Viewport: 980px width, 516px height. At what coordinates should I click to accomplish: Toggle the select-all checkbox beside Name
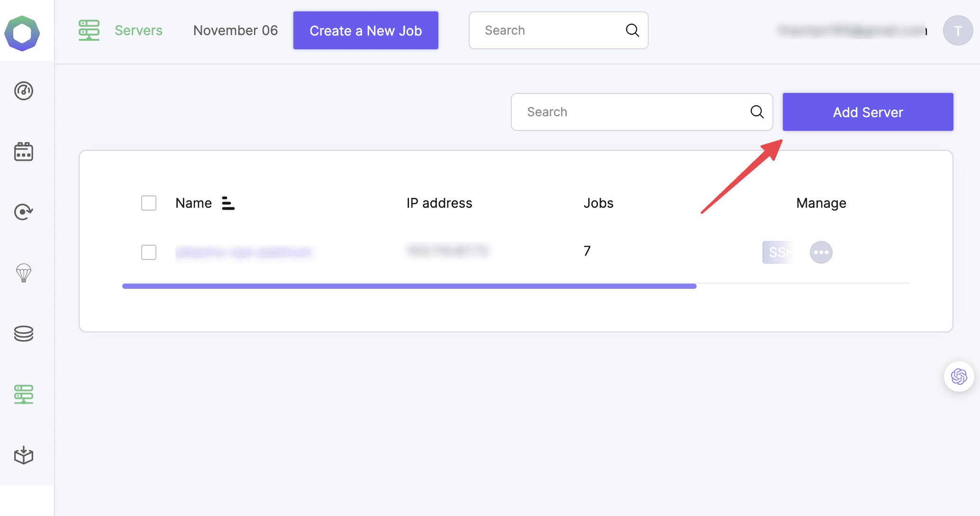149,203
